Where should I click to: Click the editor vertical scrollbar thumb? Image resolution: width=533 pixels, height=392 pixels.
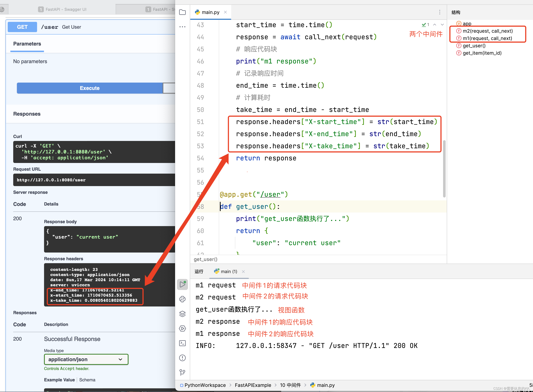click(x=444, y=169)
